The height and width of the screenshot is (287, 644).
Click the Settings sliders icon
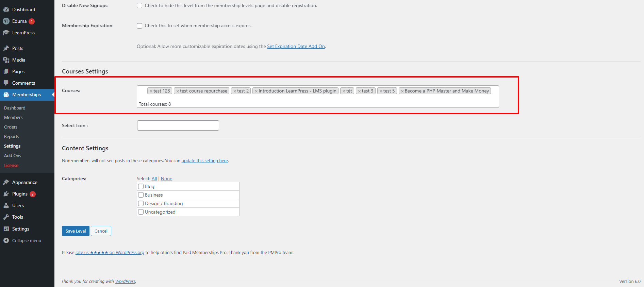pyautogui.click(x=6, y=229)
